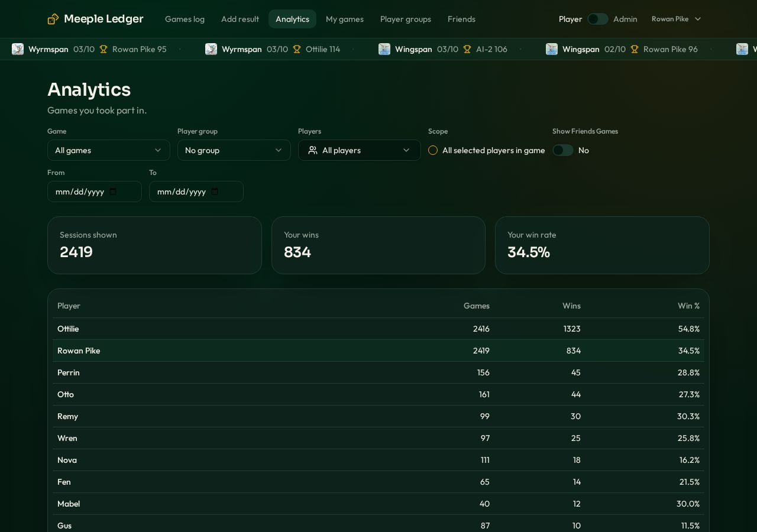Viewport: 757px width, 532px height.
Task: Click the people icon in the Players selector
Action: click(x=313, y=150)
